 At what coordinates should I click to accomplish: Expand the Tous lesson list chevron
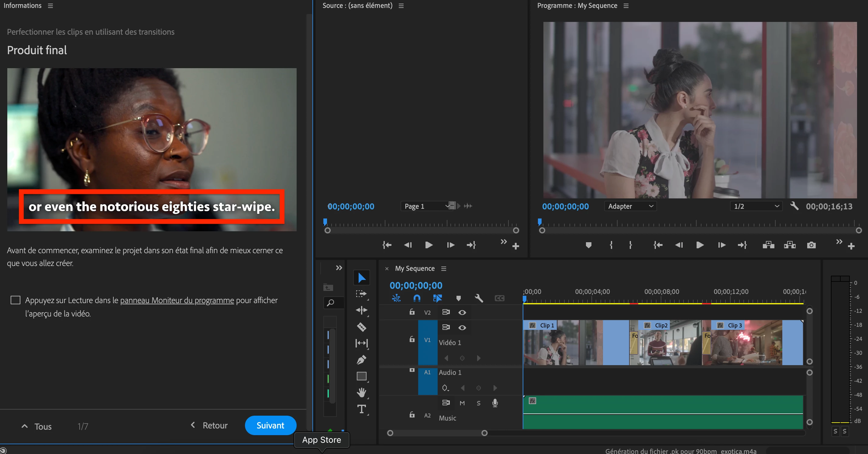click(25, 426)
